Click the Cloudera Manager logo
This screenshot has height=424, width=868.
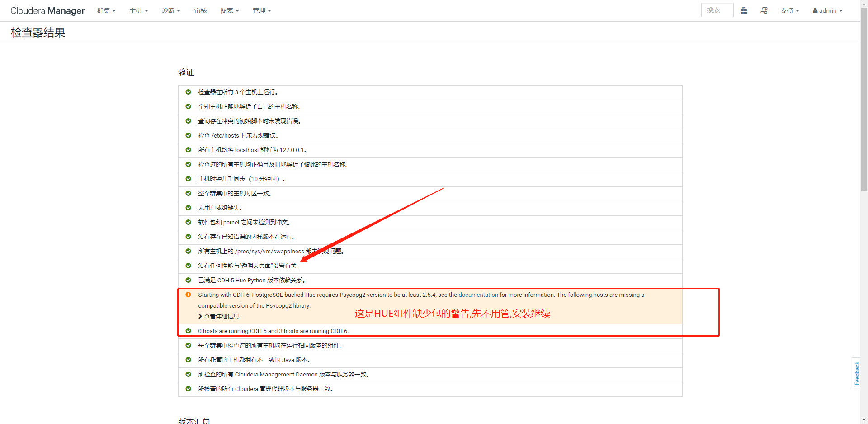47,10
